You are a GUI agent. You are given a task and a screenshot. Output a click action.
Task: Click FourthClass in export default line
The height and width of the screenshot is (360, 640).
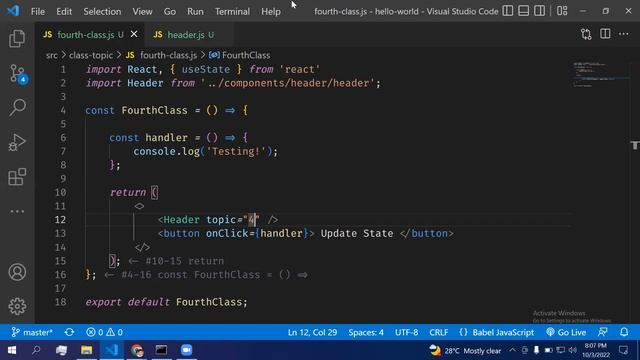(x=209, y=302)
